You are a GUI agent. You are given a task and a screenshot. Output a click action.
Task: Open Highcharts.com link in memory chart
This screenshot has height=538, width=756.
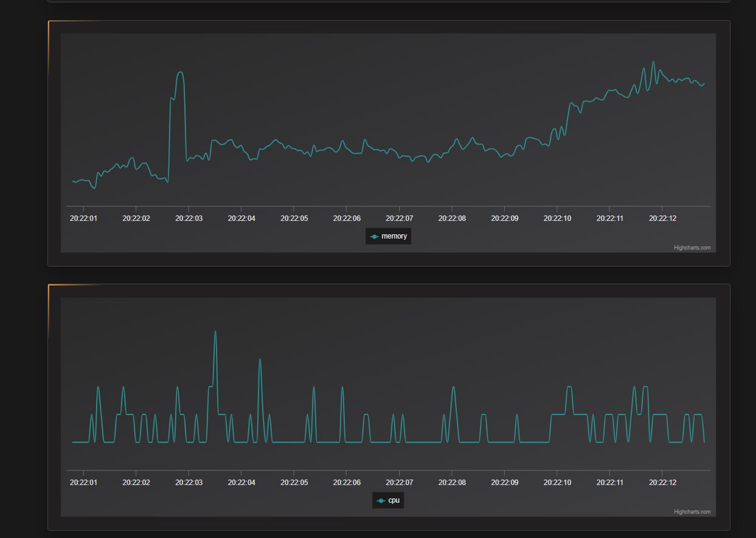692,248
